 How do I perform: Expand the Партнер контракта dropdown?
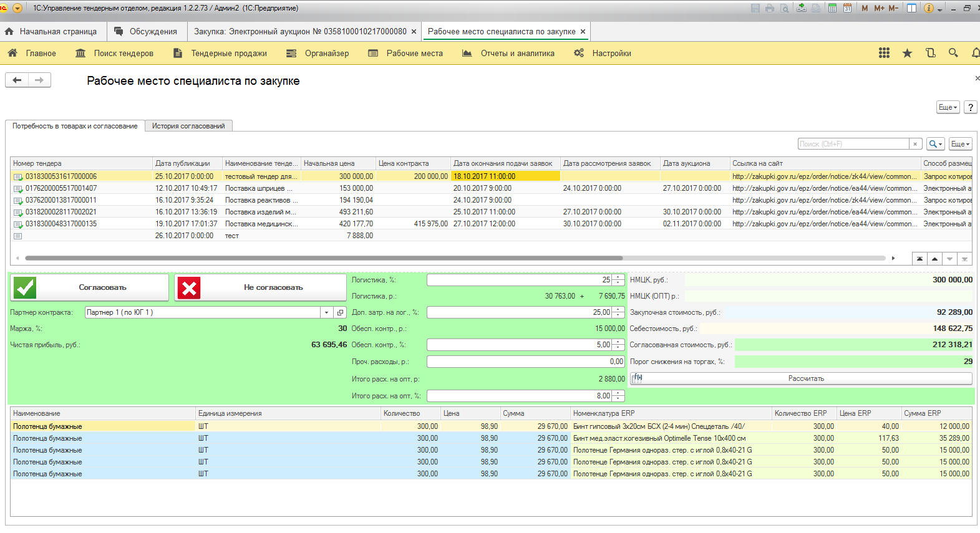coord(326,312)
